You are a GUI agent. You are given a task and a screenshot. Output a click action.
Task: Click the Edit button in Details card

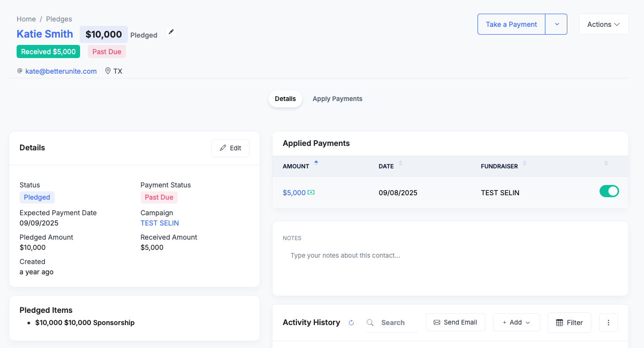tap(230, 148)
